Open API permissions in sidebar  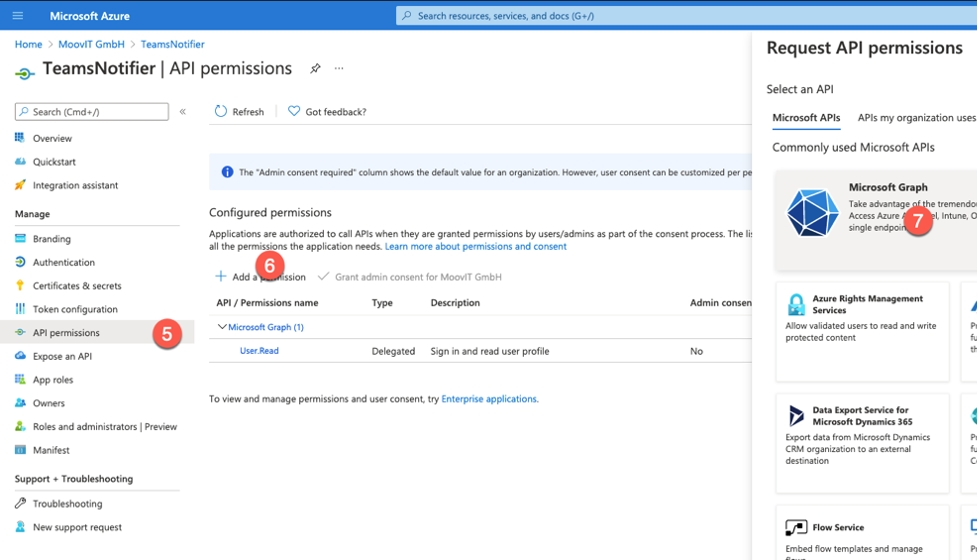[x=66, y=333]
